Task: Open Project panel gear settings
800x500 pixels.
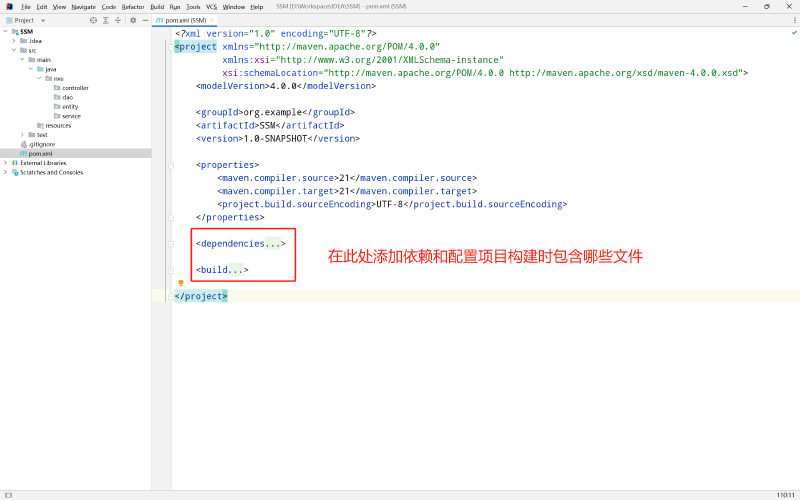Action: [x=133, y=20]
